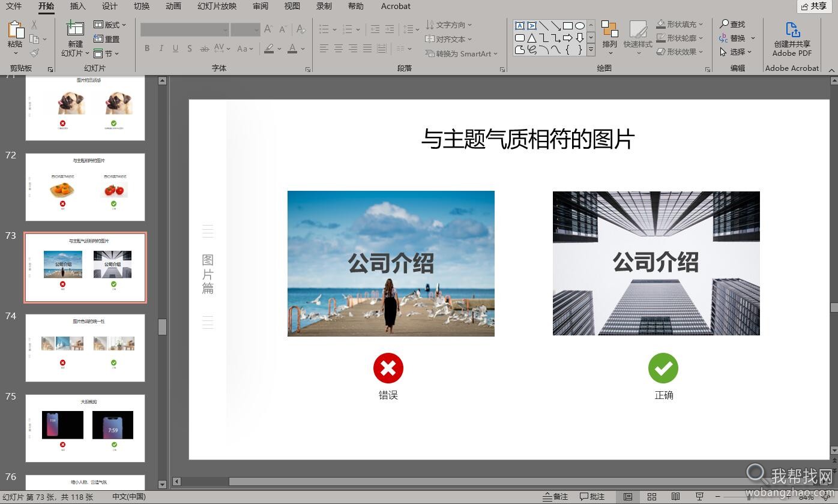838x504 pixels.
Task: Click the zoom slider handle
Action: [749, 497]
